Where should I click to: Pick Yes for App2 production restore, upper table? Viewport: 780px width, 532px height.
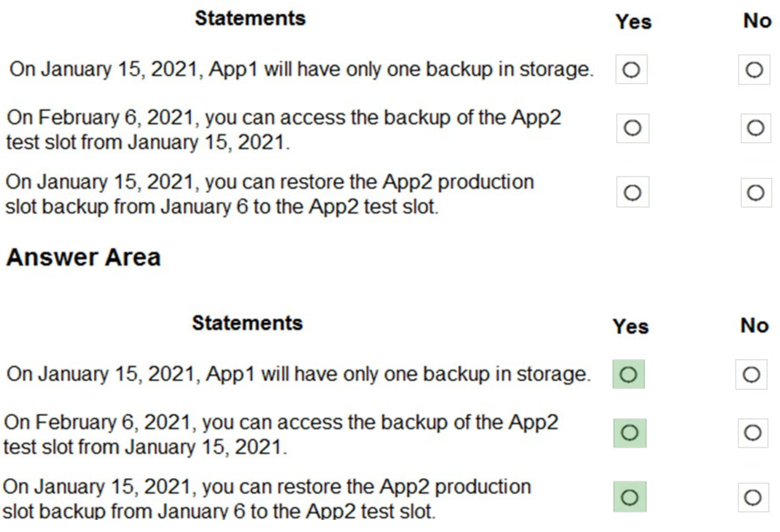[x=632, y=192]
